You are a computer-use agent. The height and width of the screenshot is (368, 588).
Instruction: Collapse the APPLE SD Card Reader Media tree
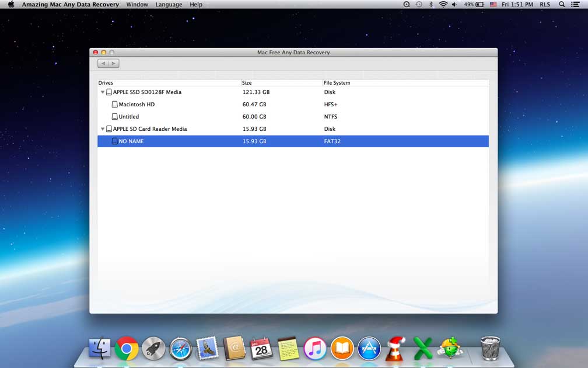tap(103, 129)
